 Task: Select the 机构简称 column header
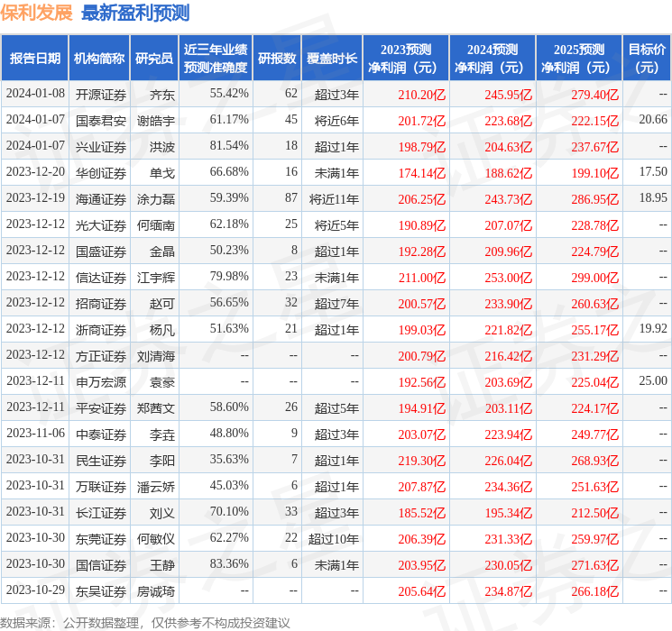click(x=99, y=59)
